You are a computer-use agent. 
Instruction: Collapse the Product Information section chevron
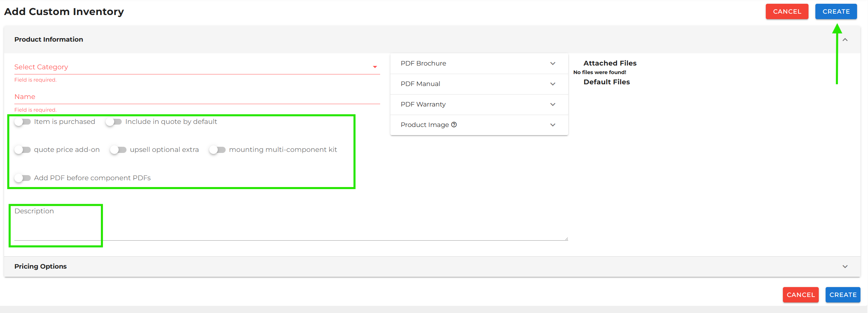click(845, 40)
